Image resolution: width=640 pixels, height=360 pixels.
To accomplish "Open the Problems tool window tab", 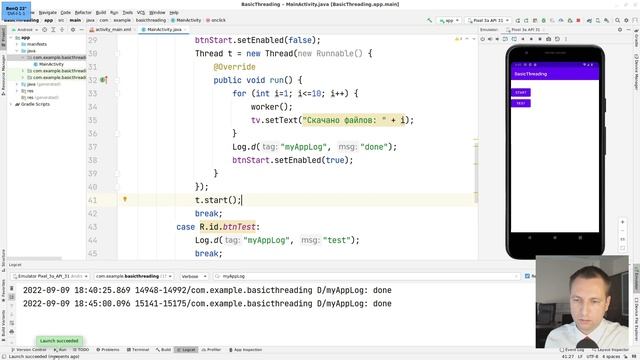I will [x=108, y=350].
